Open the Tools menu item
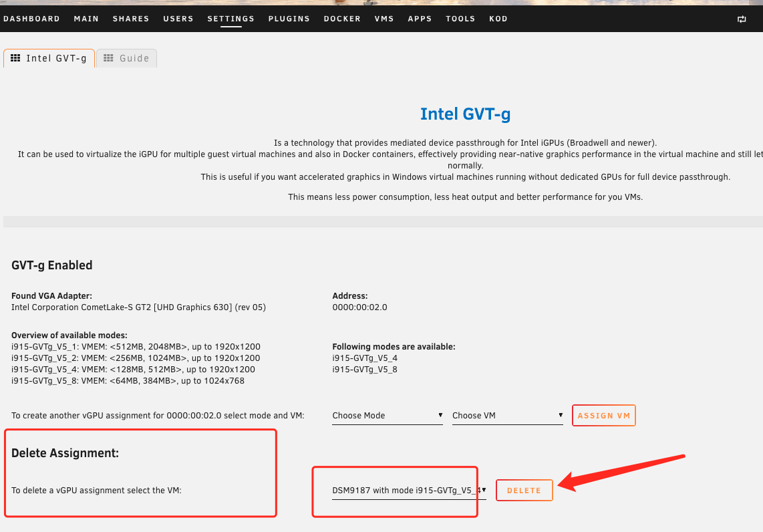Viewport: 763px width, 532px height. pos(460,19)
